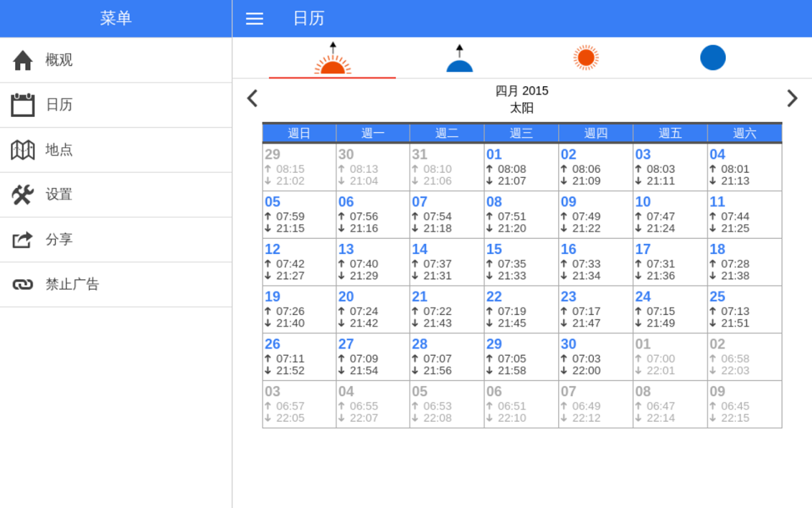812x508 pixels.
Task: Open the hamburger menu icon
Action: (x=254, y=19)
